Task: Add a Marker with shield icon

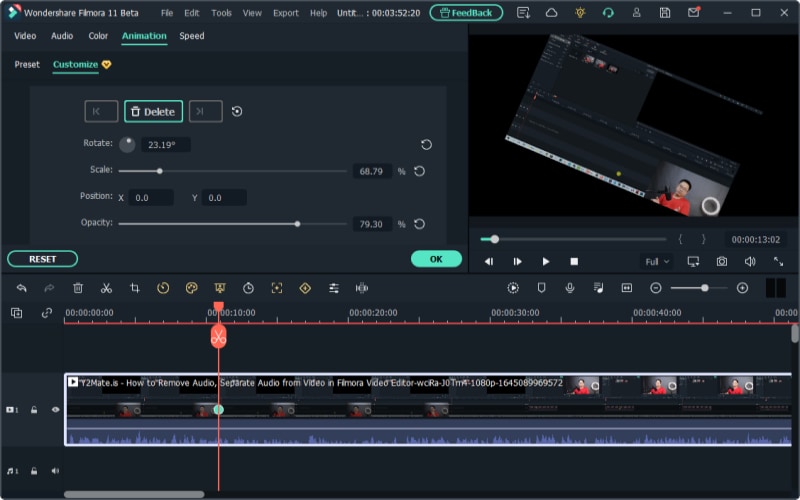Action: click(541, 288)
